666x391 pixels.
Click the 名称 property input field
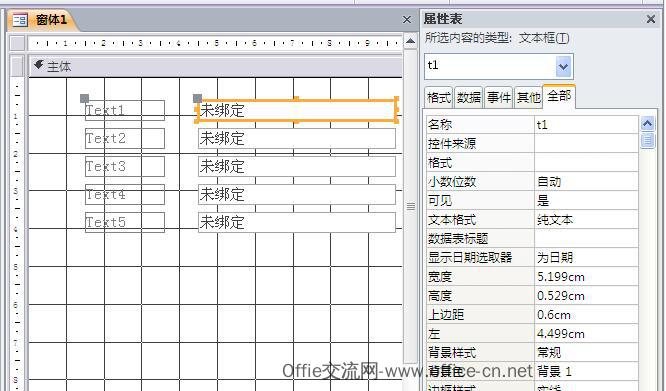587,124
